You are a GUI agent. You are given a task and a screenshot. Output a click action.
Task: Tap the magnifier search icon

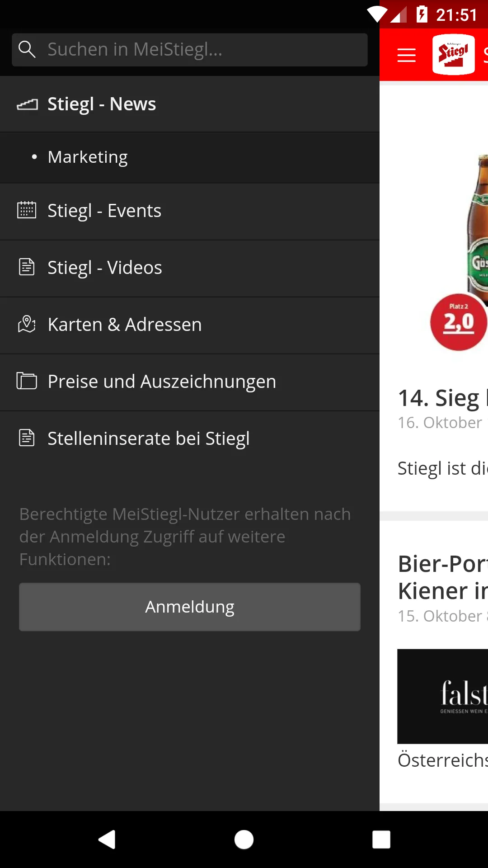pyautogui.click(x=27, y=49)
